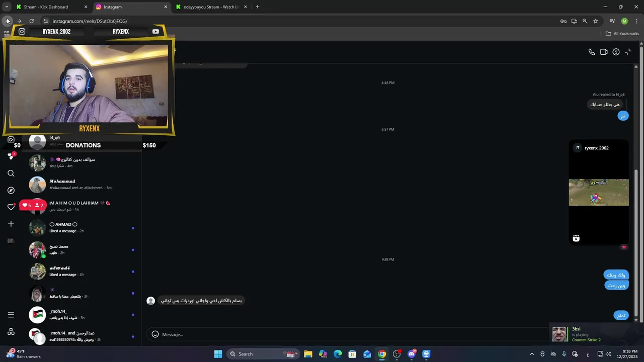
Task: Switch to odayyouyou Stream tab
Action: [x=211, y=7]
